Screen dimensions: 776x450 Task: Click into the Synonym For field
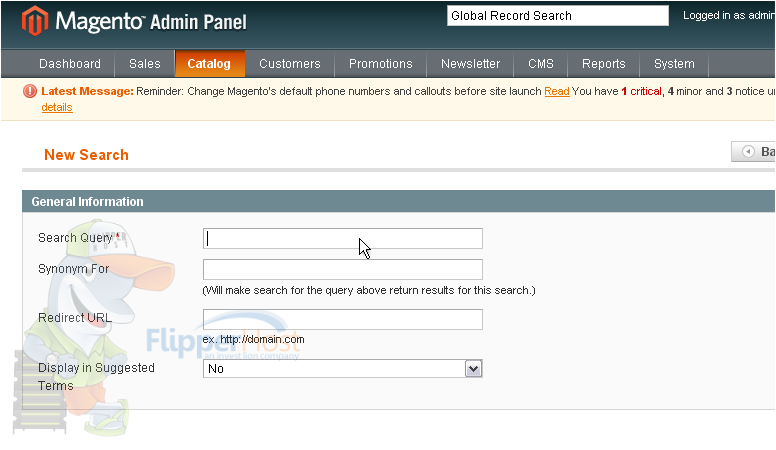pyautogui.click(x=342, y=269)
